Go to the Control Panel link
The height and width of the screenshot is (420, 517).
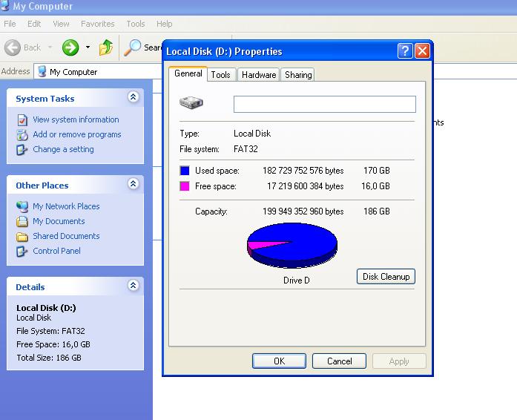coord(56,251)
